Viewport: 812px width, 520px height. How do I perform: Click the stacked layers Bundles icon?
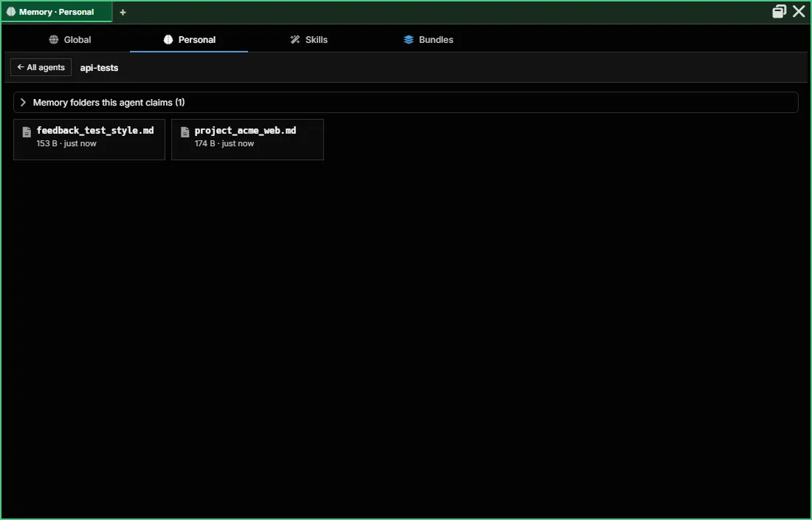click(x=409, y=40)
